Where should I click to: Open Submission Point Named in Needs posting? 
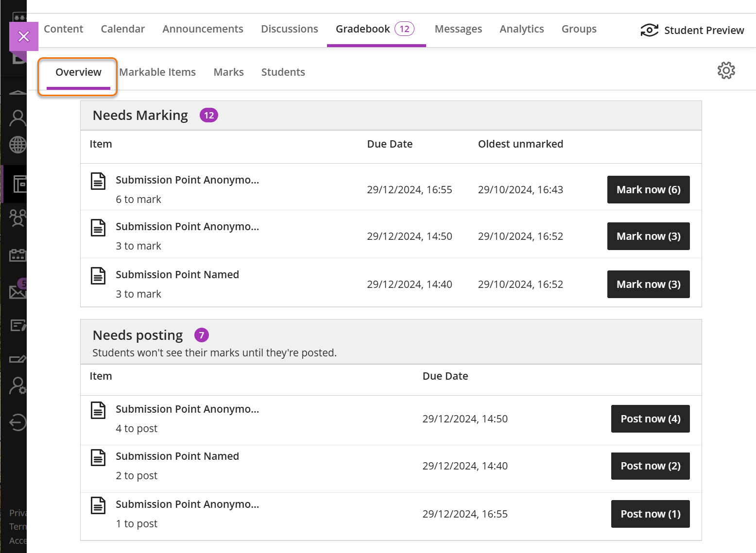[x=177, y=456]
